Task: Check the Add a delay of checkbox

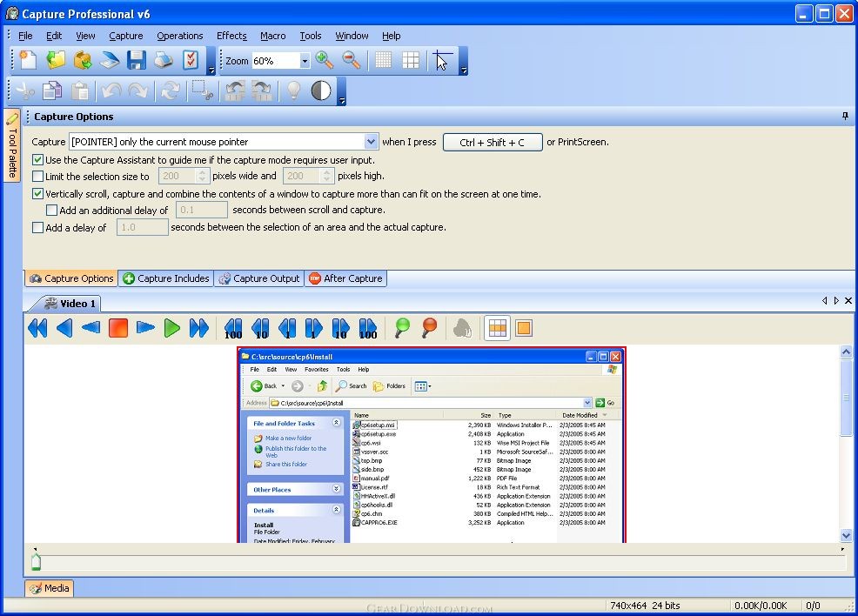Action: coord(37,228)
